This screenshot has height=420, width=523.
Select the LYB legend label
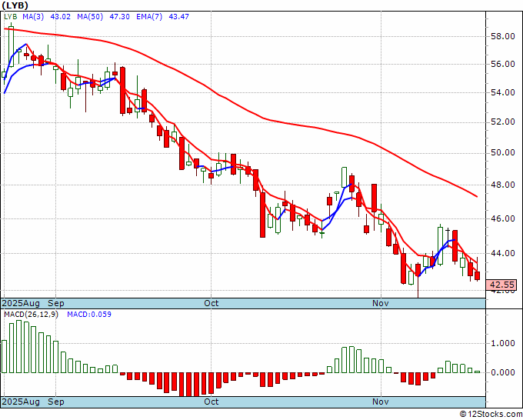point(10,16)
